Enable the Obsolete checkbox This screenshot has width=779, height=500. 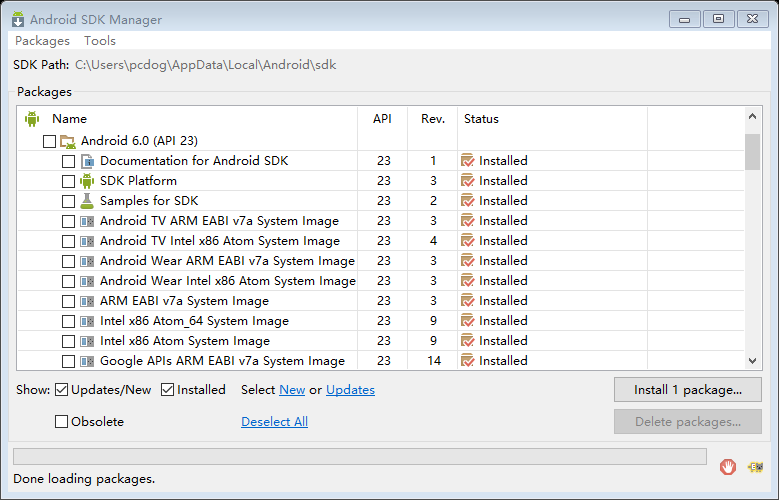pos(62,421)
